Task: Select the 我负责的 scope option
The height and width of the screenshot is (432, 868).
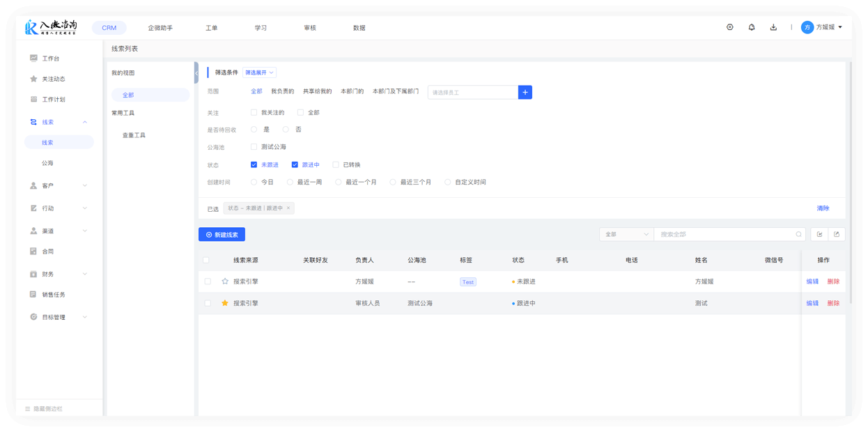Action: click(x=282, y=91)
